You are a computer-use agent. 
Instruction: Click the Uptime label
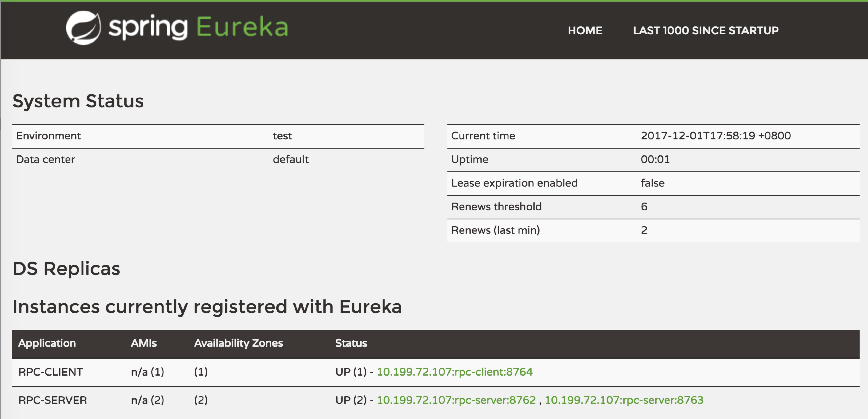[x=470, y=160]
